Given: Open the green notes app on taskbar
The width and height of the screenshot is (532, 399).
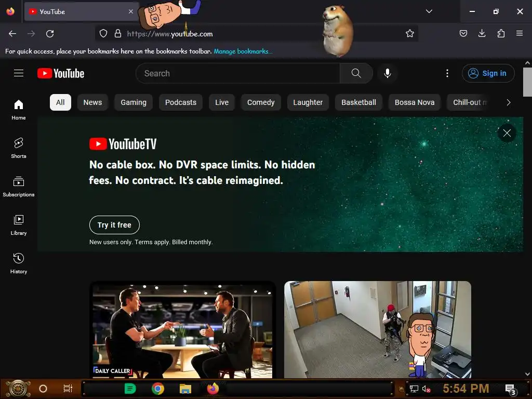Looking at the screenshot, I should (130, 389).
